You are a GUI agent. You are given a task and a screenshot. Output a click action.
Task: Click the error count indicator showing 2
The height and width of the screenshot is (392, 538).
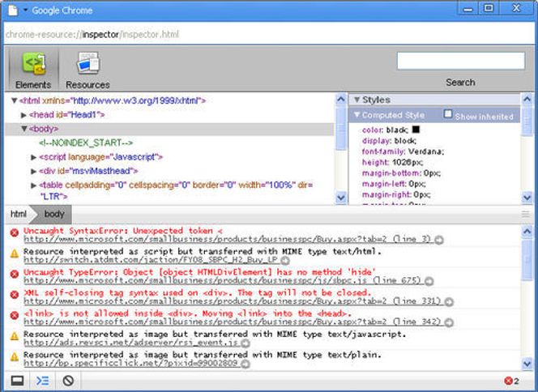511,381
